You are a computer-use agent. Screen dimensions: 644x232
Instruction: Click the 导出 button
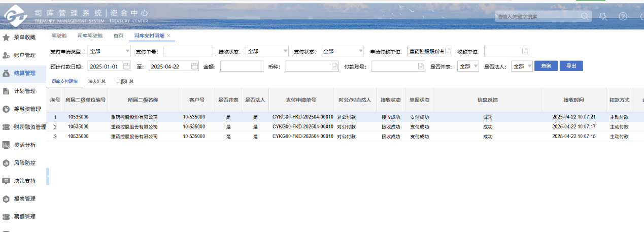(571, 66)
